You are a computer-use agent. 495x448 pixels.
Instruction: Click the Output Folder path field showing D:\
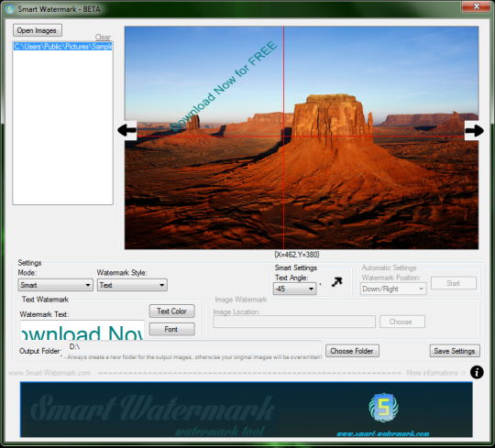[x=194, y=347]
